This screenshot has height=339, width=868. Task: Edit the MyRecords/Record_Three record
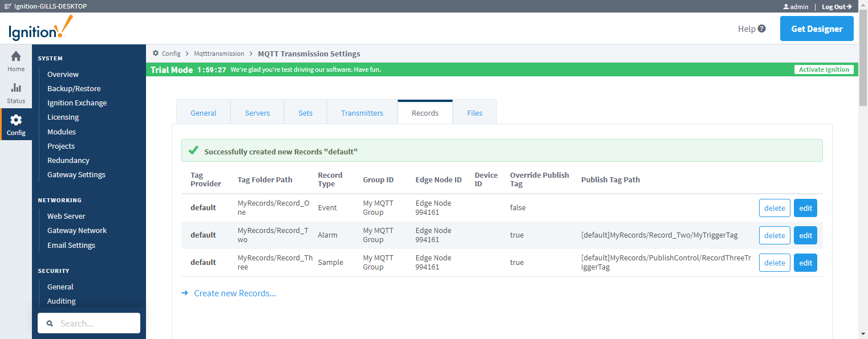805,263
